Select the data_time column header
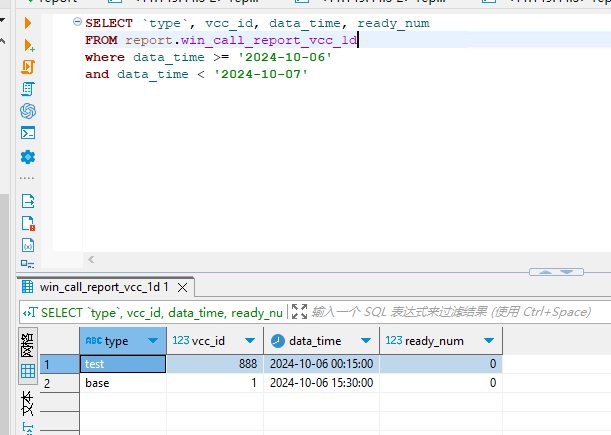Image resolution: width=611 pixels, height=435 pixels. point(322,341)
